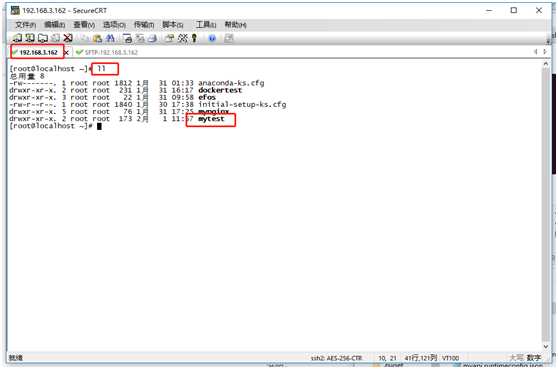Open the 查看 menu
This screenshot has width=558, height=369.
pos(84,25)
